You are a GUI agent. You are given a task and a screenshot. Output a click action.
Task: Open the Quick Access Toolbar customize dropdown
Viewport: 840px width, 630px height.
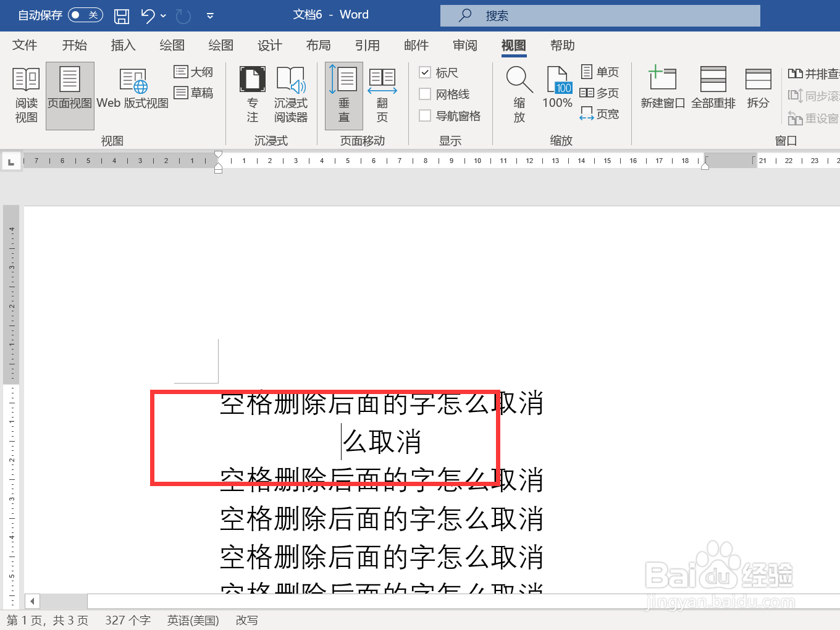(209, 15)
